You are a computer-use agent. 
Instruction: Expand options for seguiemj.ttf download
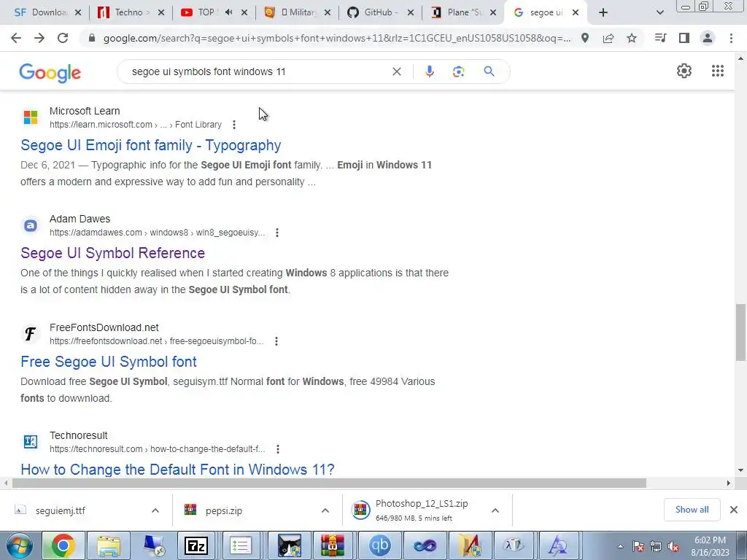(155, 510)
